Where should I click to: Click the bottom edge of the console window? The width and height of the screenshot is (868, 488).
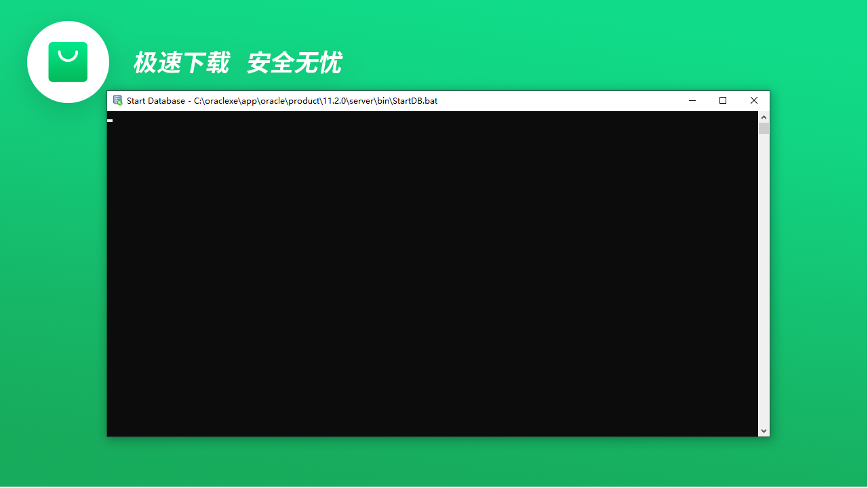coord(438,436)
